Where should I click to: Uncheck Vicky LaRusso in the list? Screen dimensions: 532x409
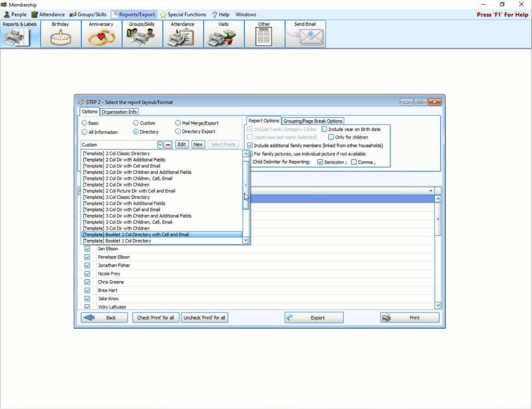[87, 307]
